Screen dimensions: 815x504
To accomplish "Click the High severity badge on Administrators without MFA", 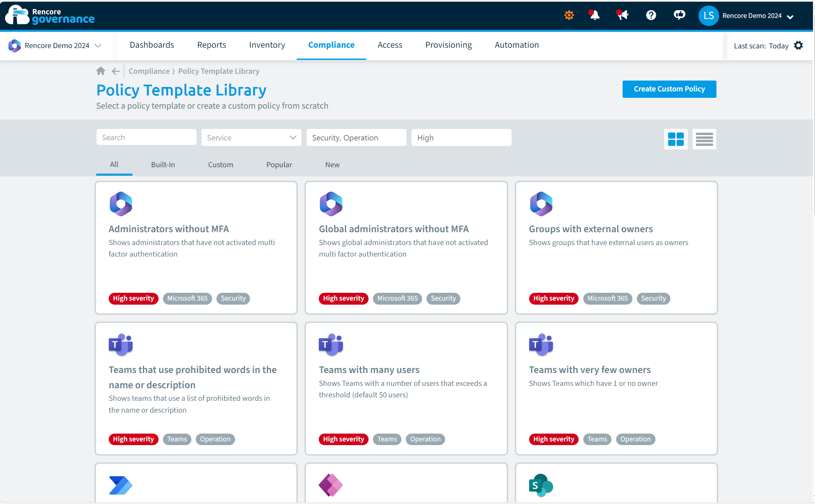I will (x=133, y=298).
